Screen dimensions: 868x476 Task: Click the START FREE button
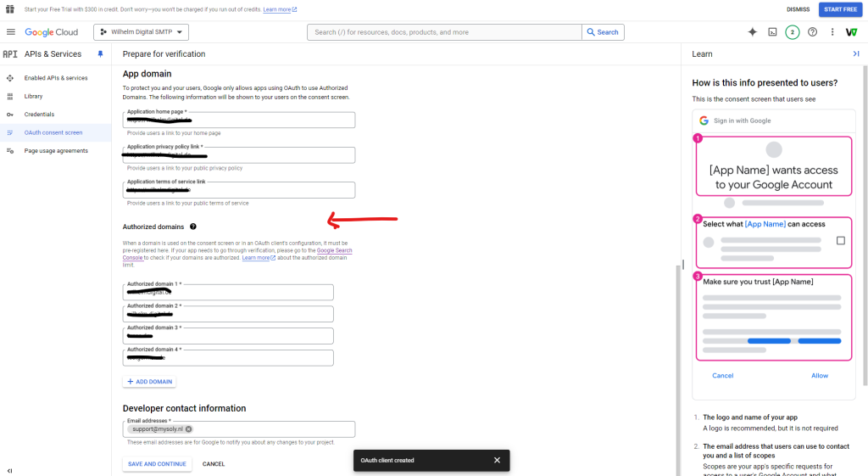point(840,9)
